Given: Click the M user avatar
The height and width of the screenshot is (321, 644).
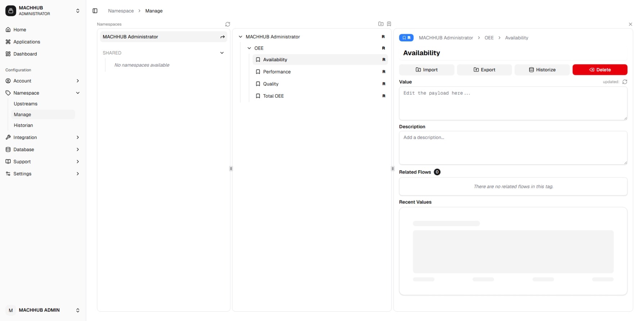Looking at the screenshot, I should pyautogui.click(x=11, y=310).
